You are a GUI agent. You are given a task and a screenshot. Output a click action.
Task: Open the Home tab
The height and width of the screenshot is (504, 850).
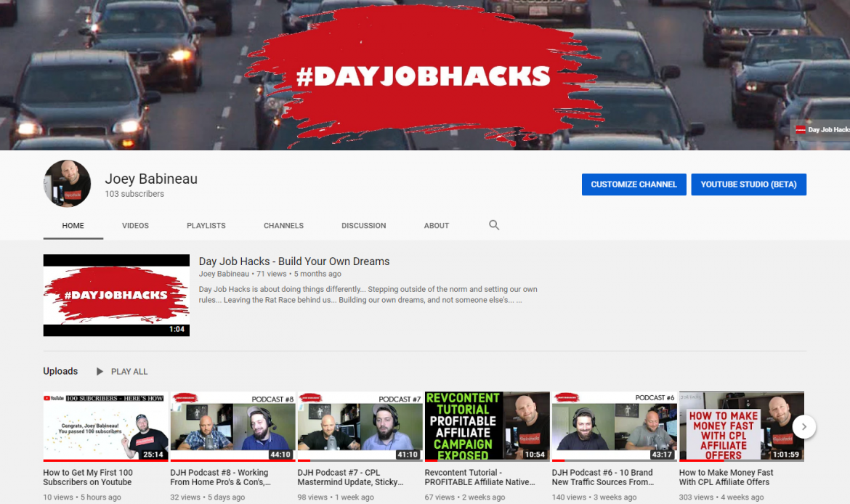tap(73, 225)
